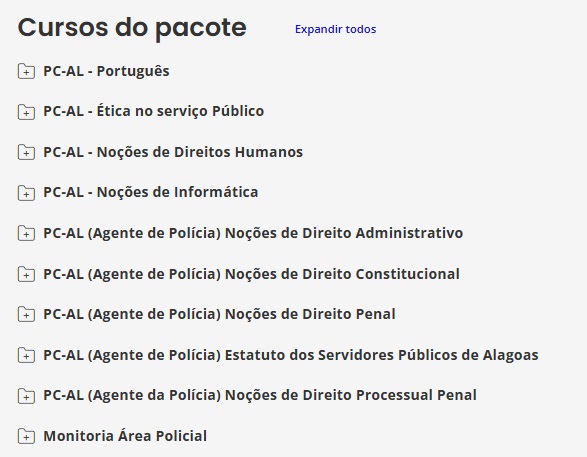Expand Agente de Polícia Noções de Direito Administrativo
Image resolution: width=587 pixels, height=457 pixels.
pos(253,233)
